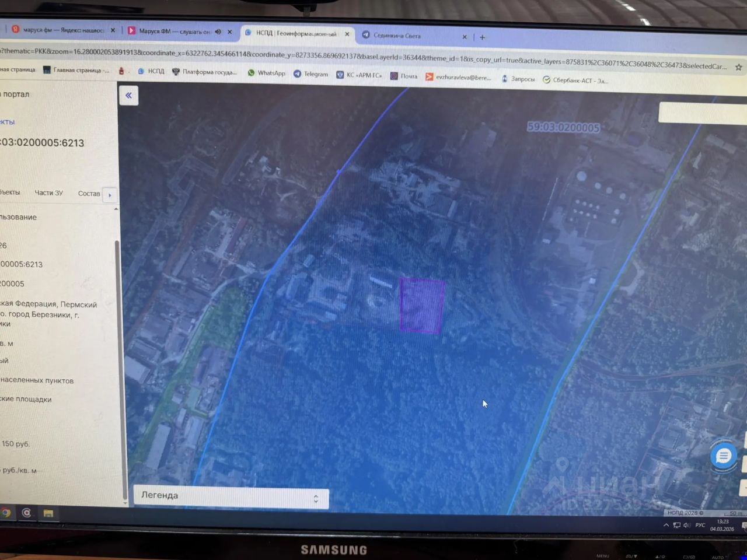Viewport: 747px width, 560px height.
Task: Close the Маруся ФМ слушать tab
Action: (230, 32)
